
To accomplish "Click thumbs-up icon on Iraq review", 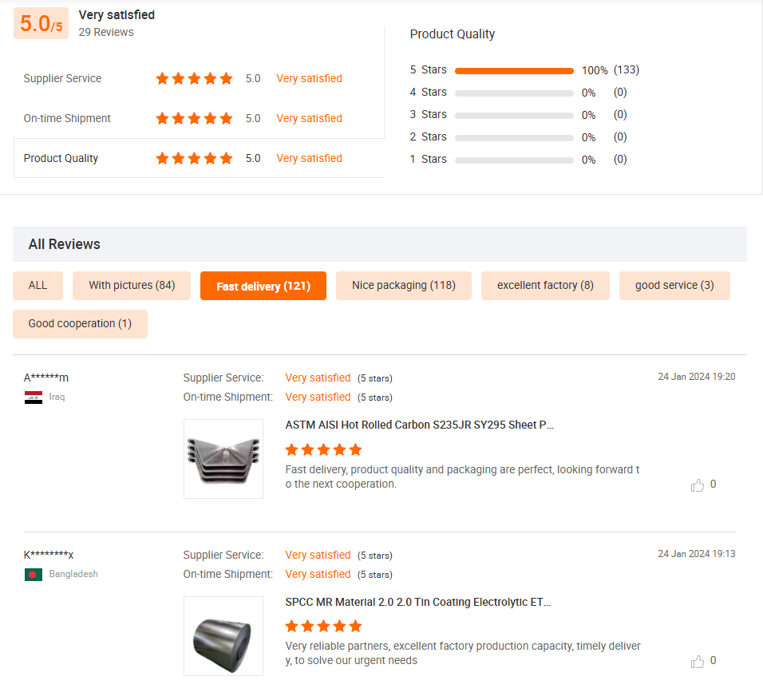I will tap(698, 484).
